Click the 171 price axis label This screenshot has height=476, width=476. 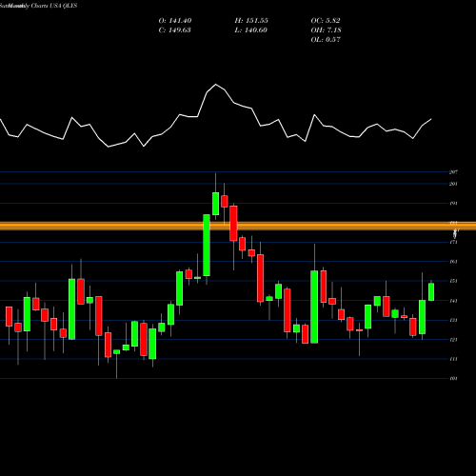(x=453, y=243)
